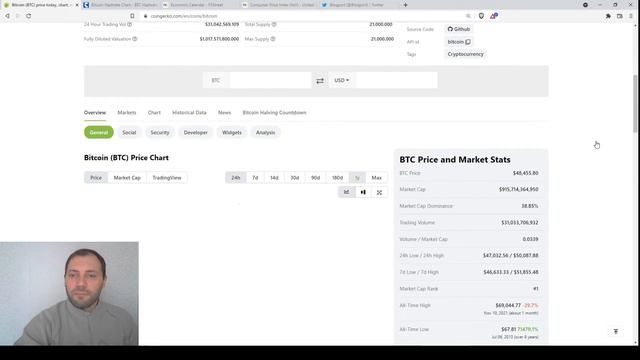Click info icon next to Max Supply
Screen dimensions: 640x360
273,39
